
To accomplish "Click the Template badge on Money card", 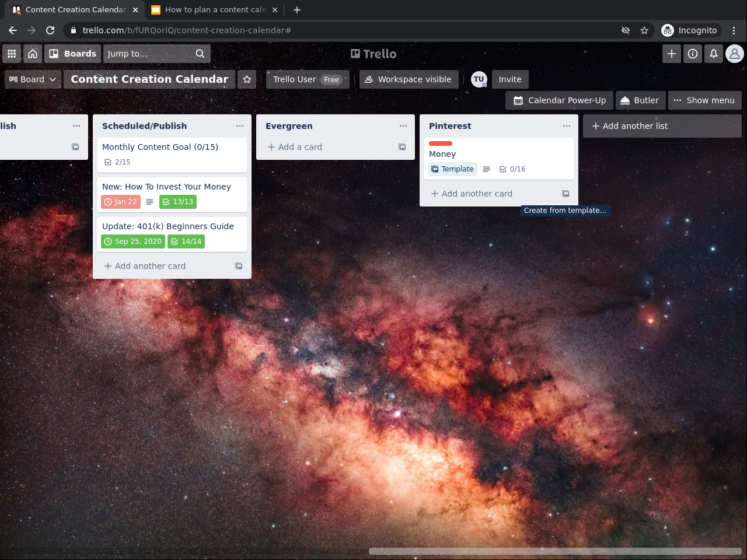I will tap(452, 169).
